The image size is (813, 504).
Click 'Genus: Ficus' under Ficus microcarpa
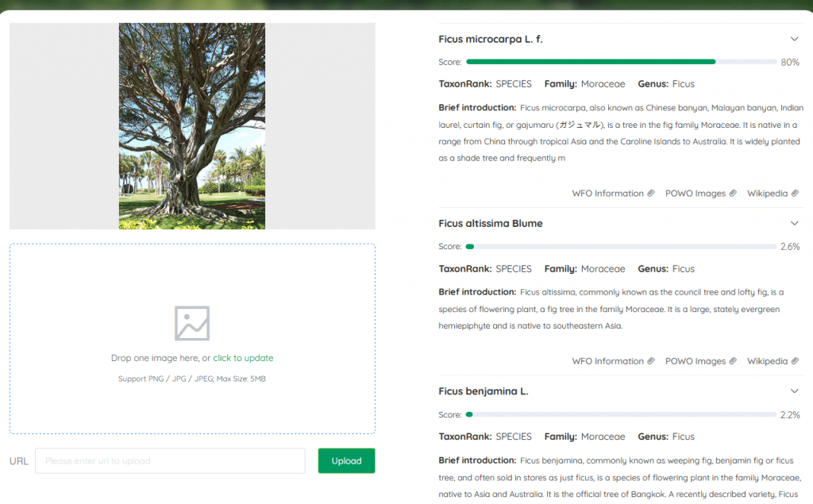pyautogui.click(x=666, y=84)
